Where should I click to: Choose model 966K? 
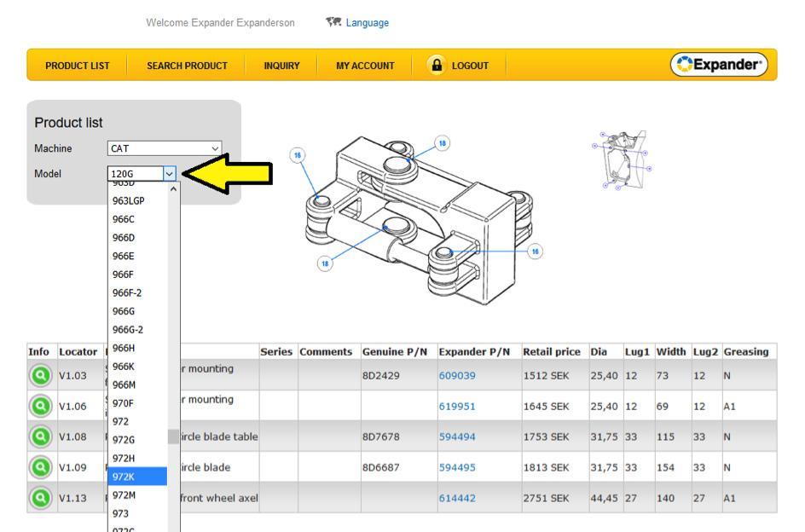137,367
